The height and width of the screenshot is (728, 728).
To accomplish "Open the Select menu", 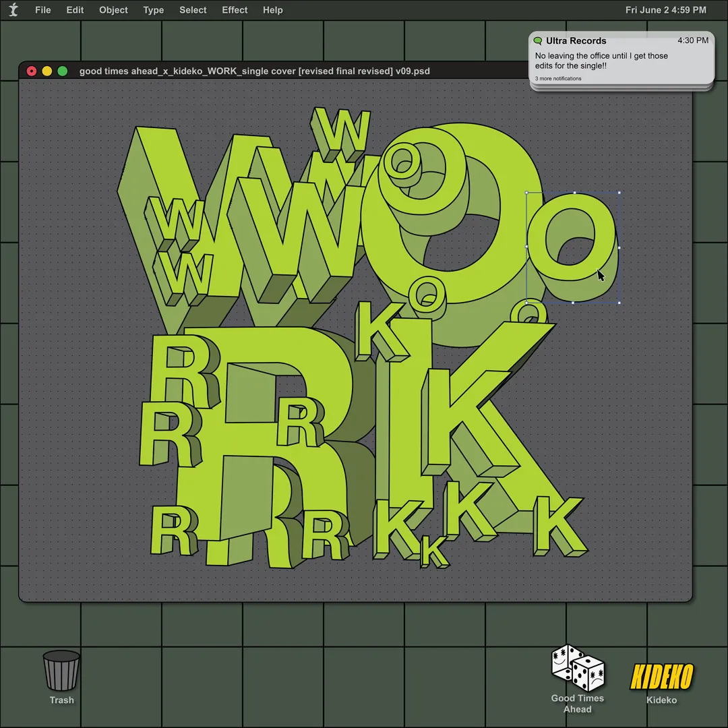I will 193,10.
